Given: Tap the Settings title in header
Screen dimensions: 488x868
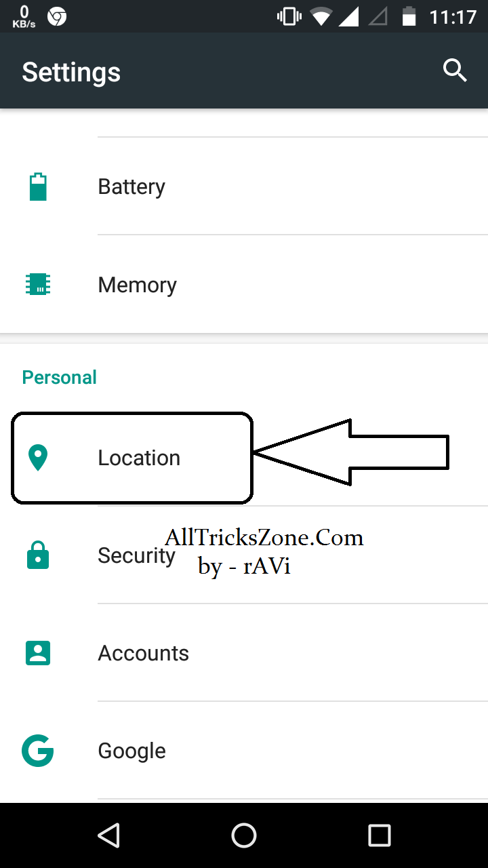Looking at the screenshot, I should point(71,72).
